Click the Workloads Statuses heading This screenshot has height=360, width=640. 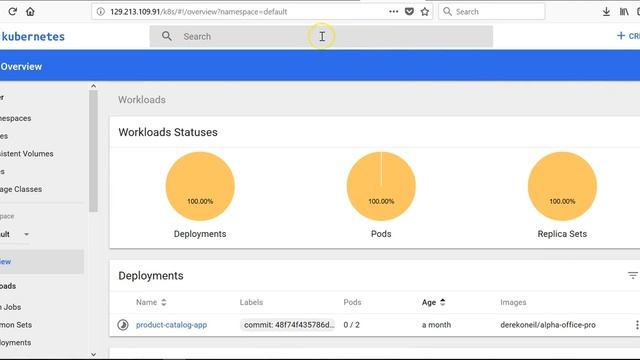tap(168, 132)
